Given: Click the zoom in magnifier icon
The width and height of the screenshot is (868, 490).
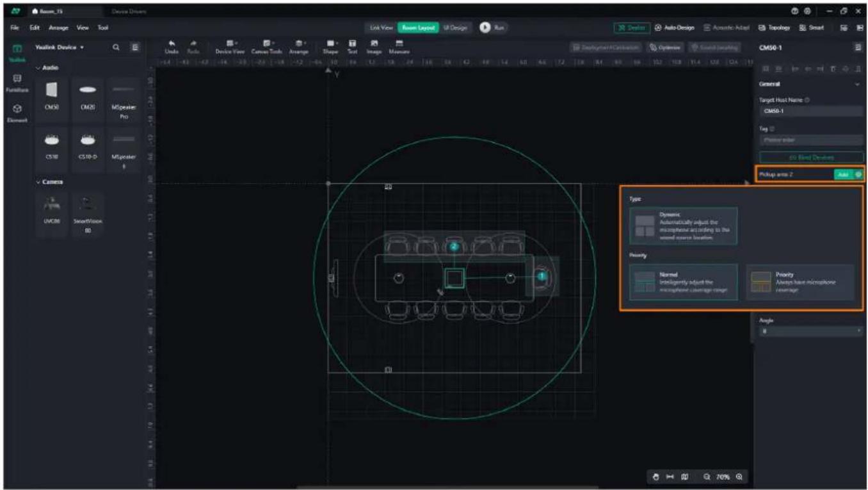Looking at the screenshot, I should click(x=739, y=477).
